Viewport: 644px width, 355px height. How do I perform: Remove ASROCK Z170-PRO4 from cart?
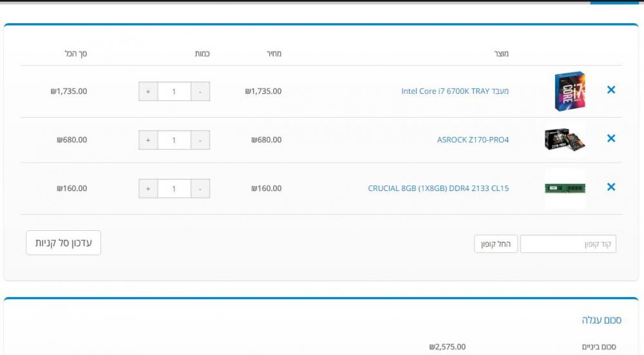point(611,138)
